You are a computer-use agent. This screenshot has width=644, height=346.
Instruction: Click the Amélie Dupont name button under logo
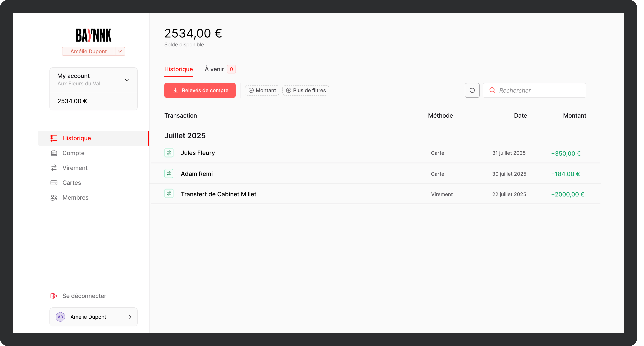(x=89, y=51)
